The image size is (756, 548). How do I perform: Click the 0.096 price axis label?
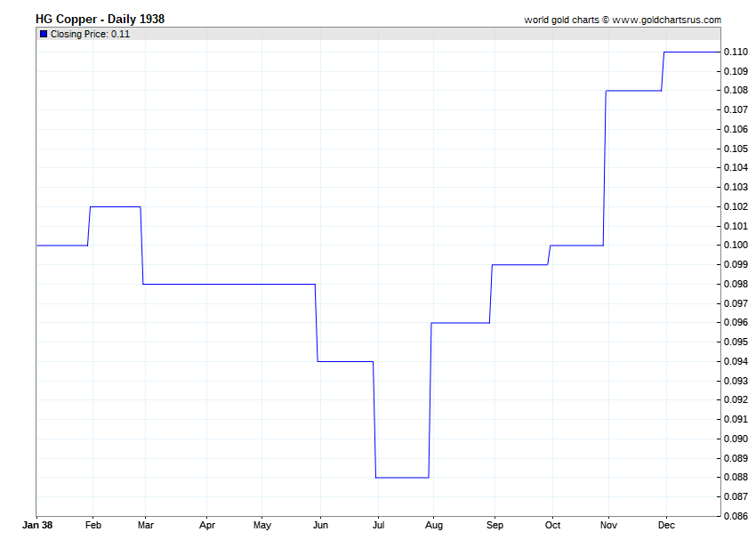tap(736, 322)
